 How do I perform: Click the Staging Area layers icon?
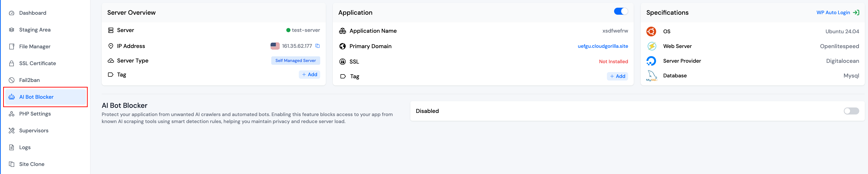click(12, 30)
